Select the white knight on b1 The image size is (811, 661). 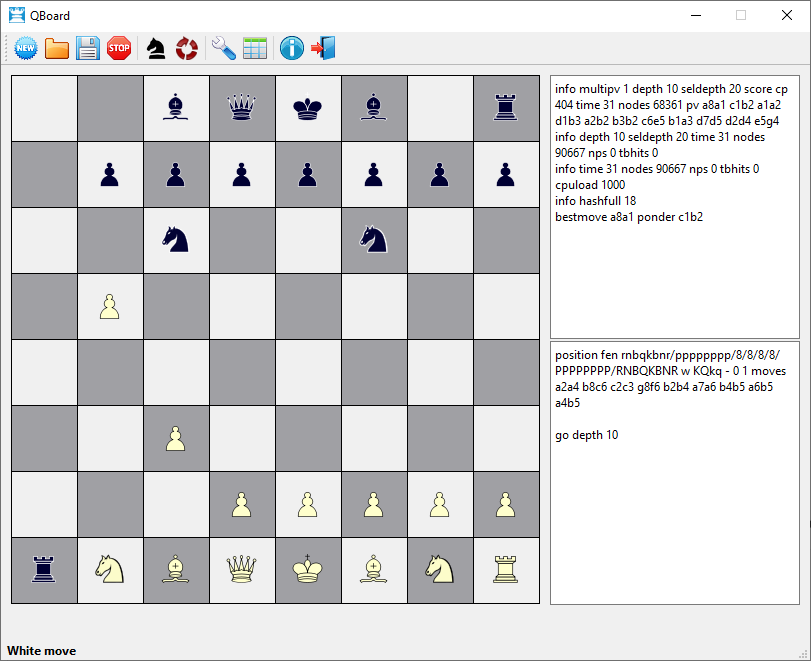[x=110, y=569]
